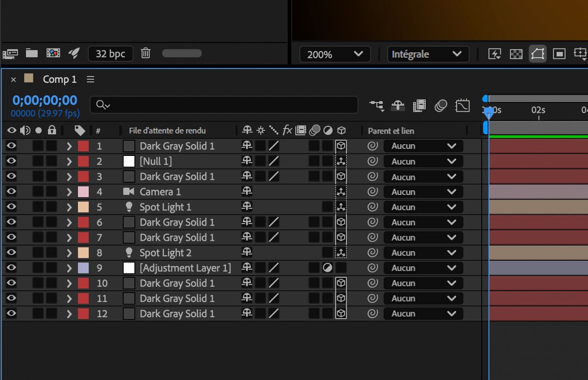Click pick whip for Camera 1 parent
Viewport: 588px width, 380px height.
372,192
